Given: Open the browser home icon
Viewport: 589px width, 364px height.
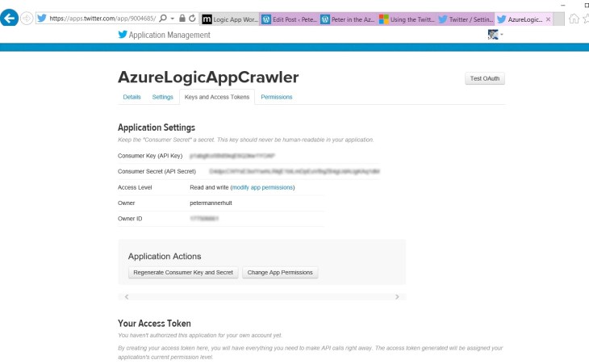Looking at the screenshot, I should 574,19.
